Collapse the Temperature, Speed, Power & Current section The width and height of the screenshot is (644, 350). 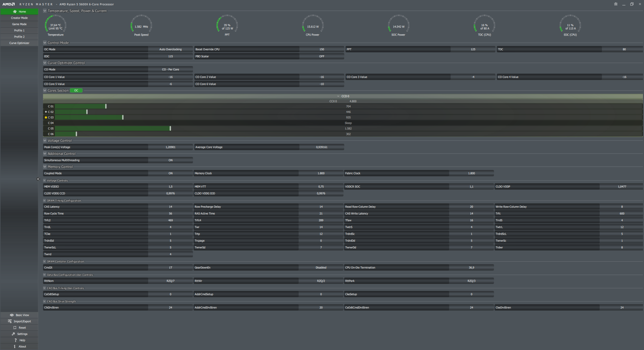[45, 11]
